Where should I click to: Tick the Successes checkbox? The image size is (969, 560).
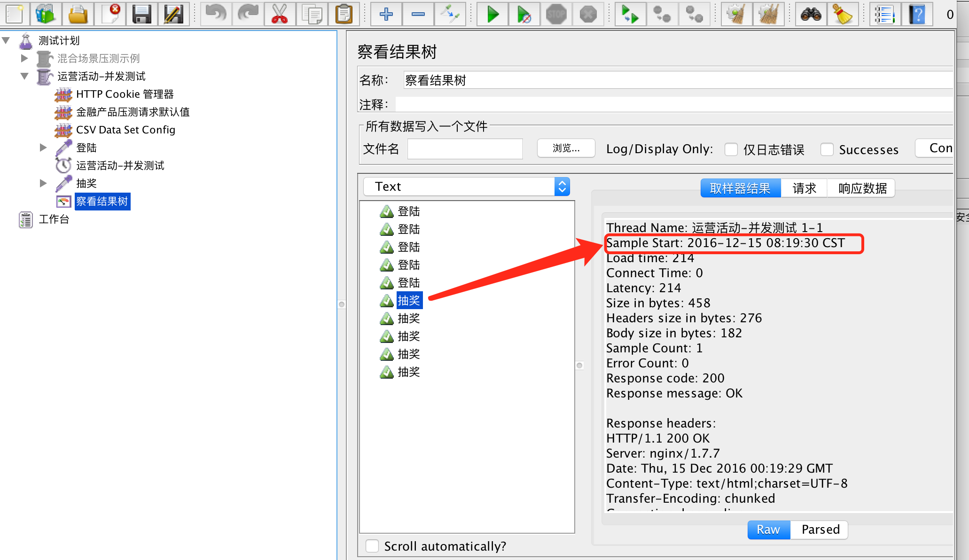[827, 149]
